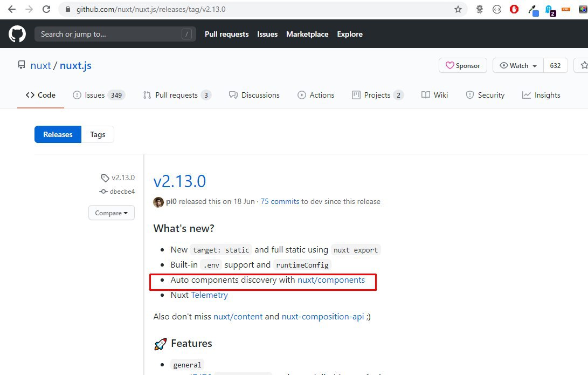Click the slash shortcut key in search
This screenshot has width=588, height=375.
187,34
